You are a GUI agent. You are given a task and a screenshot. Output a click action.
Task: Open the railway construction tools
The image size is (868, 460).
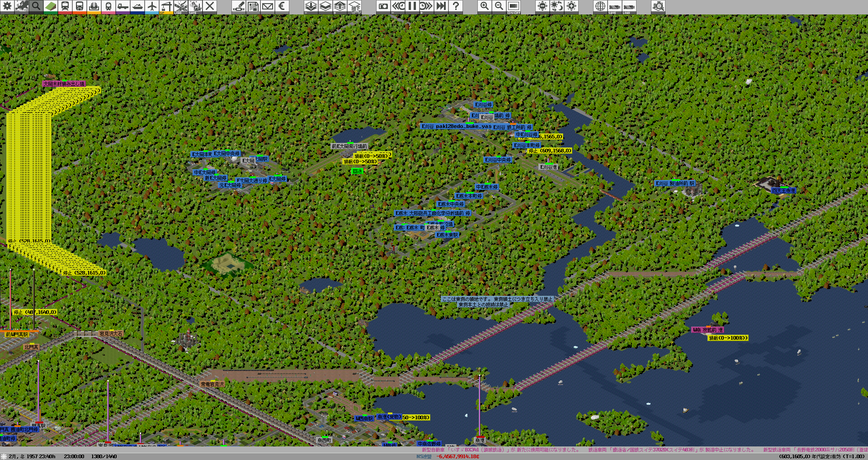(65, 6)
